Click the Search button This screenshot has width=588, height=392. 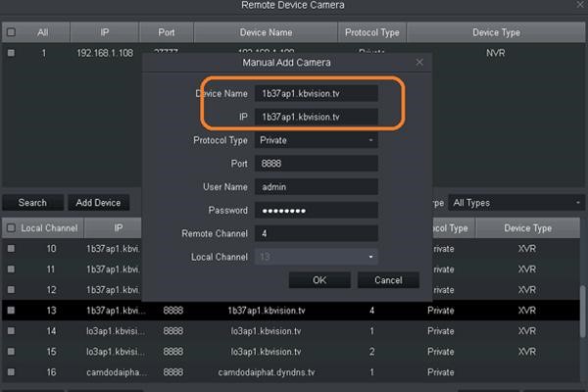click(32, 203)
